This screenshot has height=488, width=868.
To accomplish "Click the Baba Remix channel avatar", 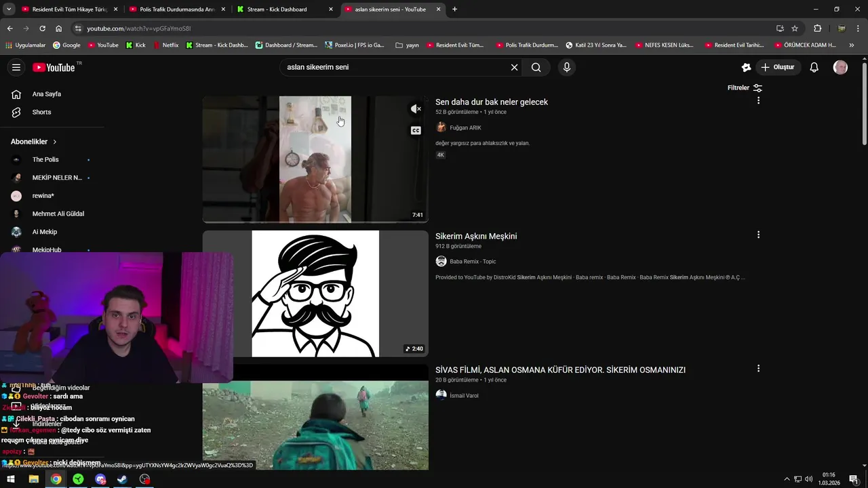I will click(x=441, y=262).
